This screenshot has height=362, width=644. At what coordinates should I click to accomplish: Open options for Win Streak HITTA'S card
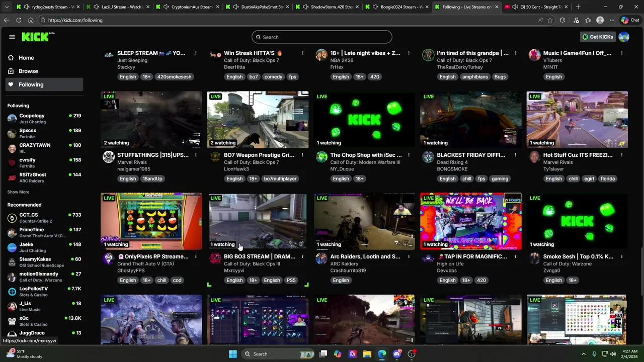302,53
